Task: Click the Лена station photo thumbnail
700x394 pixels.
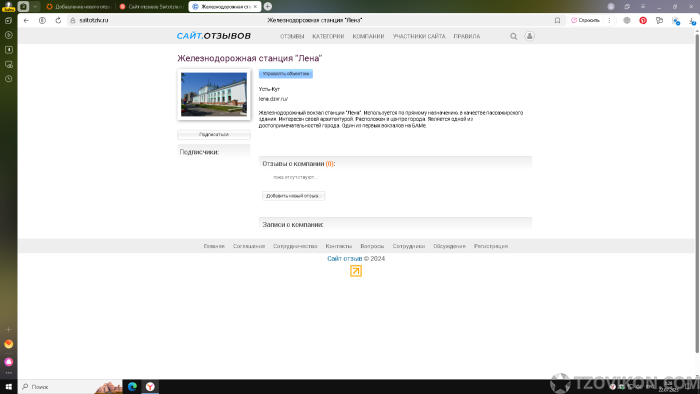Action: click(x=214, y=94)
